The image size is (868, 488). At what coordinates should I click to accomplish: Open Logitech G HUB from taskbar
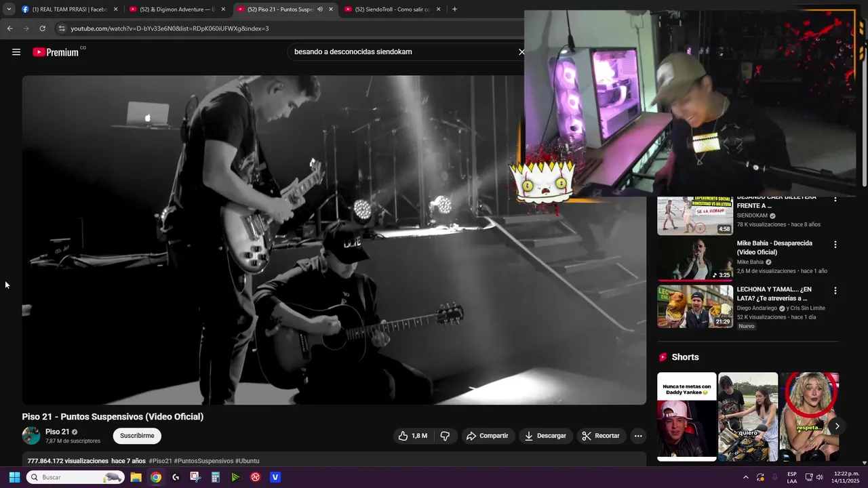coord(176,477)
